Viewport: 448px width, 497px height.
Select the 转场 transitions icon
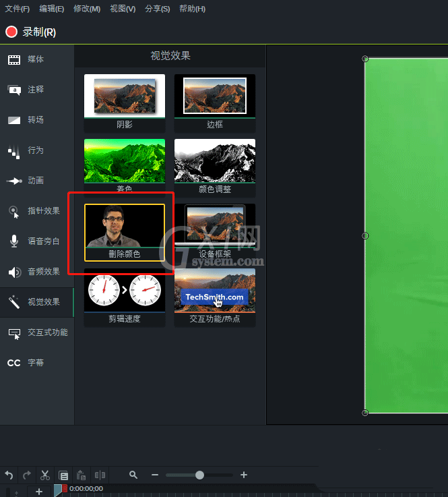point(14,120)
